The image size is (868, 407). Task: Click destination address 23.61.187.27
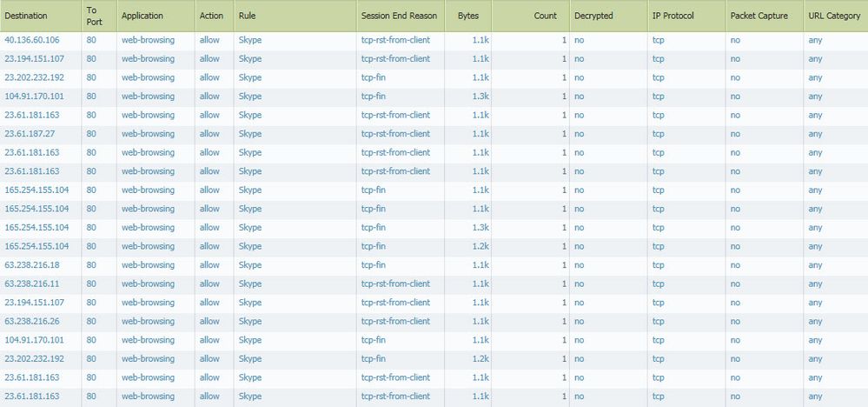coord(30,134)
